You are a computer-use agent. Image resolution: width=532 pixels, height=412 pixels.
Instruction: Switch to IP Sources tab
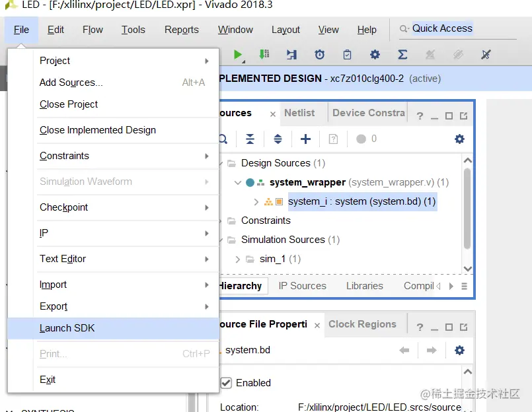[302, 286]
